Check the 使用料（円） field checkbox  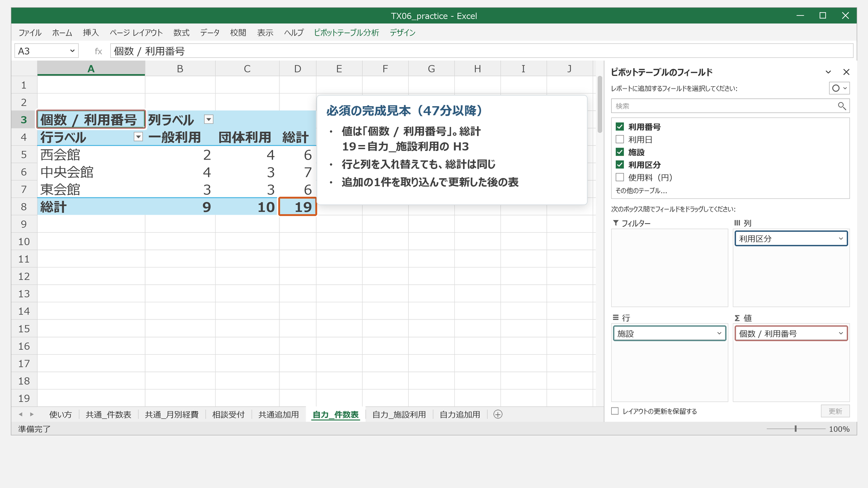(620, 178)
